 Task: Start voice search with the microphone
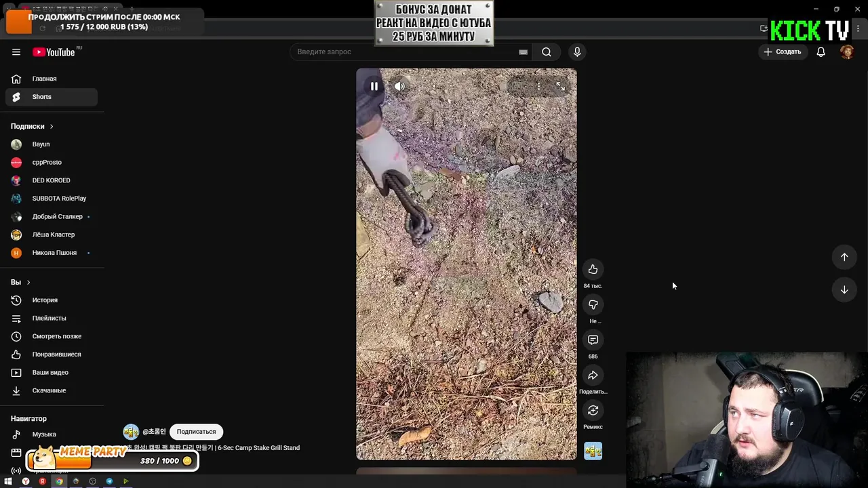(x=577, y=52)
